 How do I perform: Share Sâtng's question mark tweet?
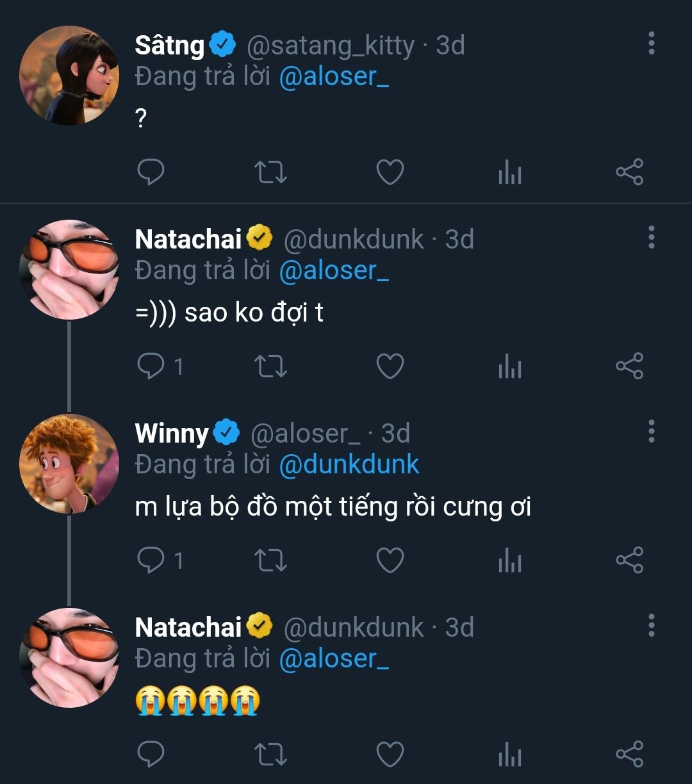coord(629,172)
